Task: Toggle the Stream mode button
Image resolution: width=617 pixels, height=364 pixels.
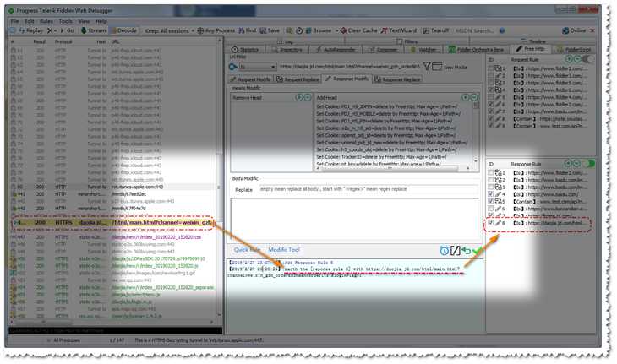Action: (x=94, y=30)
